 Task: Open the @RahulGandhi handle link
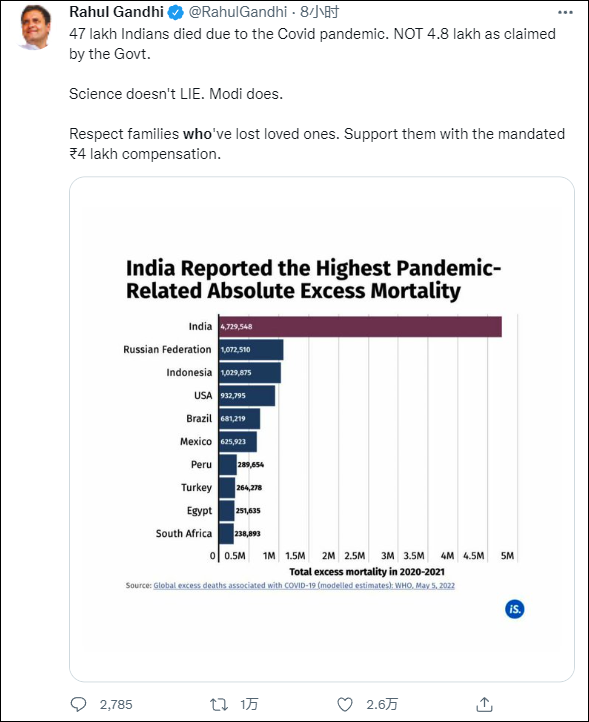pyautogui.click(x=238, y=12)
